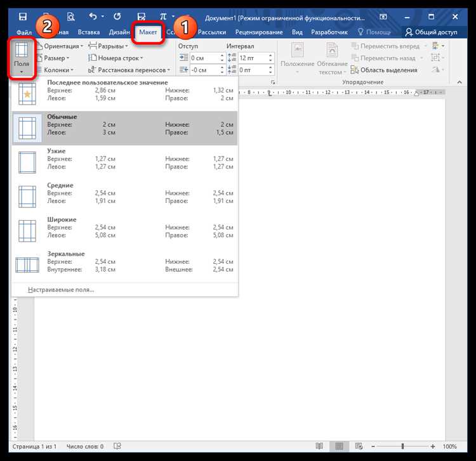Switch to Print Layout view icon
Image resolution: width=476 pixels, height=461 pixels.
[339, 446]
